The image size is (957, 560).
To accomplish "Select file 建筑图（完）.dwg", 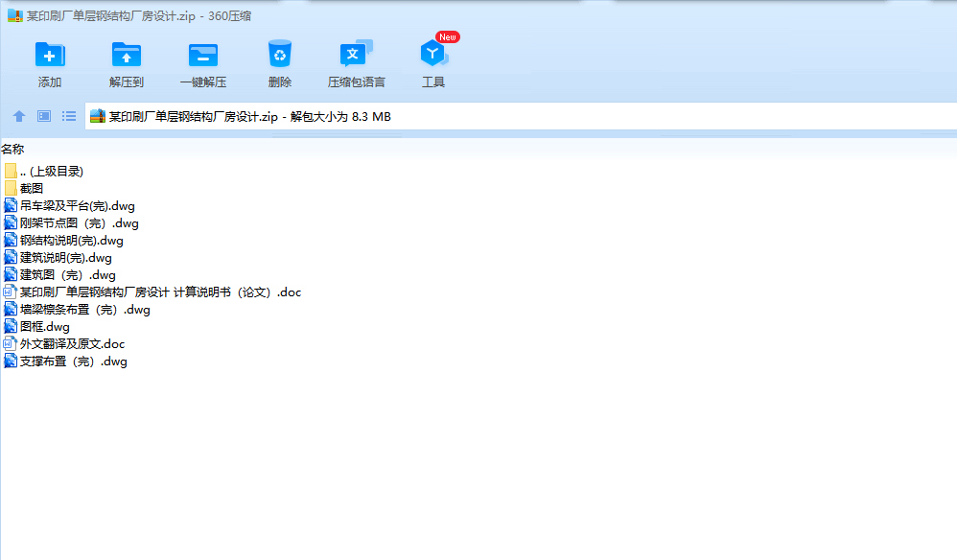I will tap(59, 275).
